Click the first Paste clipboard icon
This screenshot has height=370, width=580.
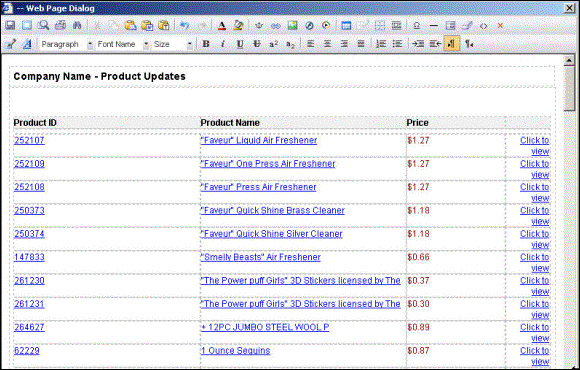[x=130, y=26]
